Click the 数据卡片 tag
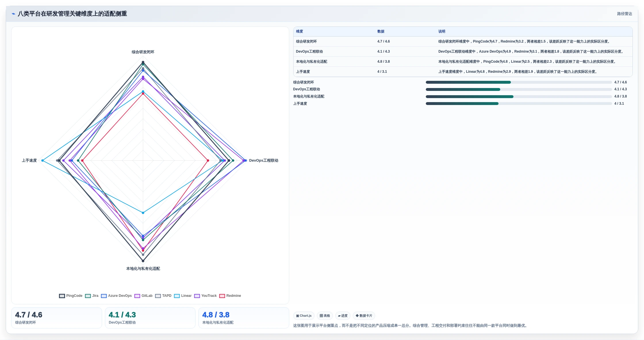644x340 pixels. click(x=364, y=316)
